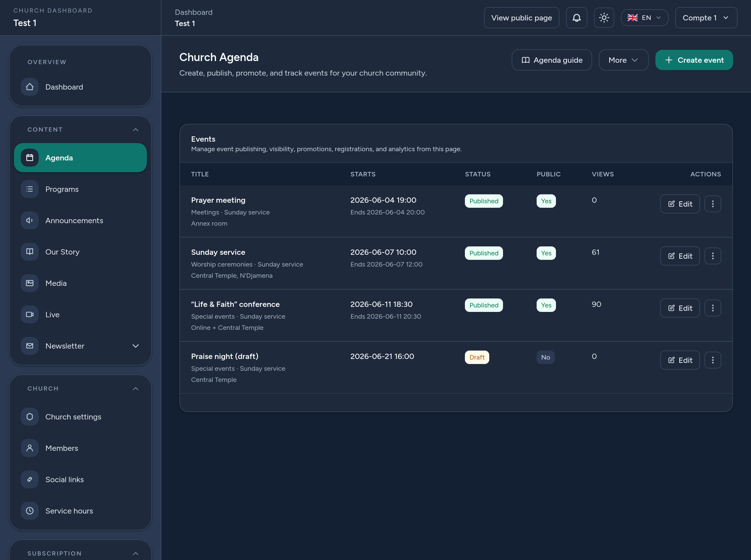Viewport: 751px width, 560px height.
Task: Click Published badge for Prayer meeting
Action: 484,201
